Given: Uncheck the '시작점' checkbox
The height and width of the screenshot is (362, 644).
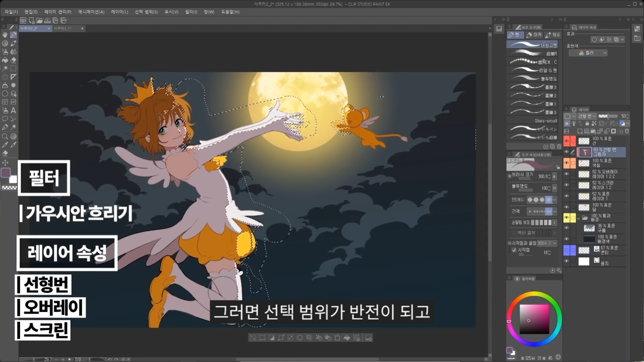Looking at the screenshot, I should (514, 250).
